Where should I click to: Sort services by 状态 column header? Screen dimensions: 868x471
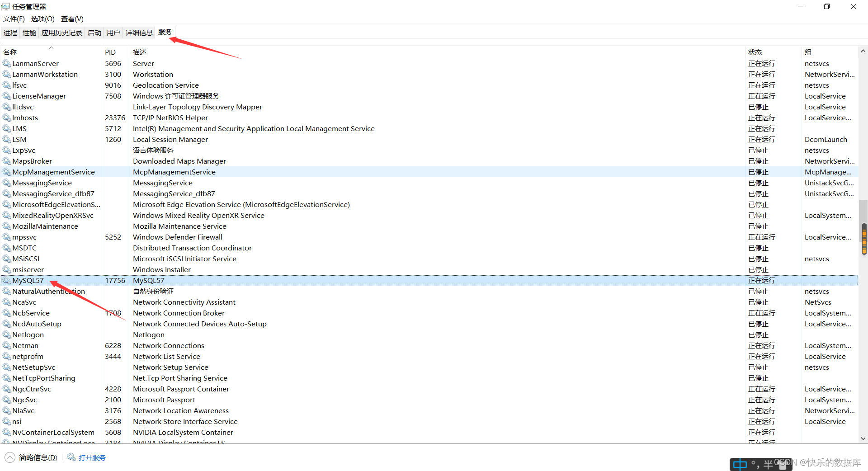[x=773, y=52]
